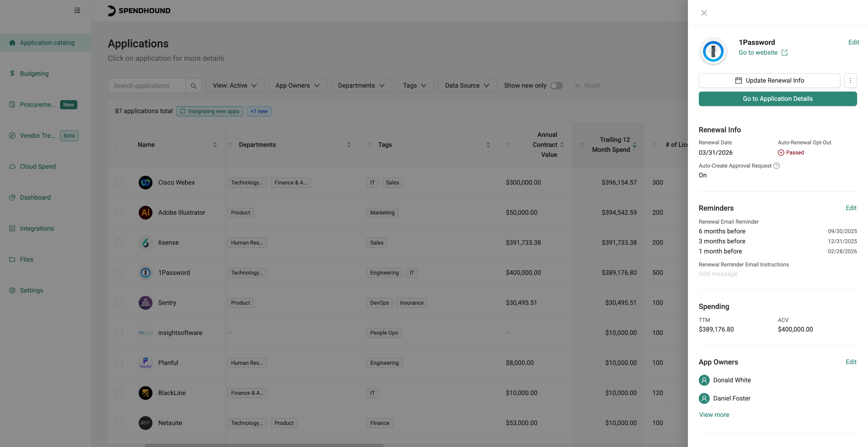Check the insightsoftware row checkbox
The width and height of the screenshot is (868, 447).
pos(119,333)
